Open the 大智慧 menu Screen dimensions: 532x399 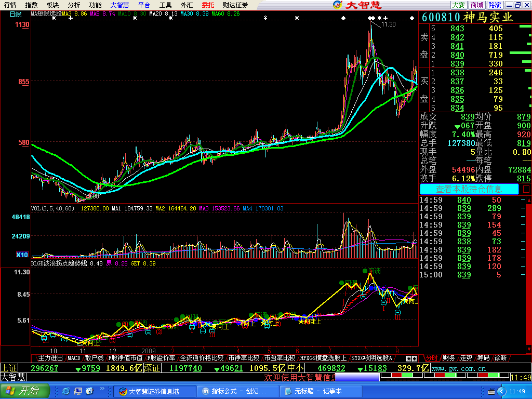(119, 5)
